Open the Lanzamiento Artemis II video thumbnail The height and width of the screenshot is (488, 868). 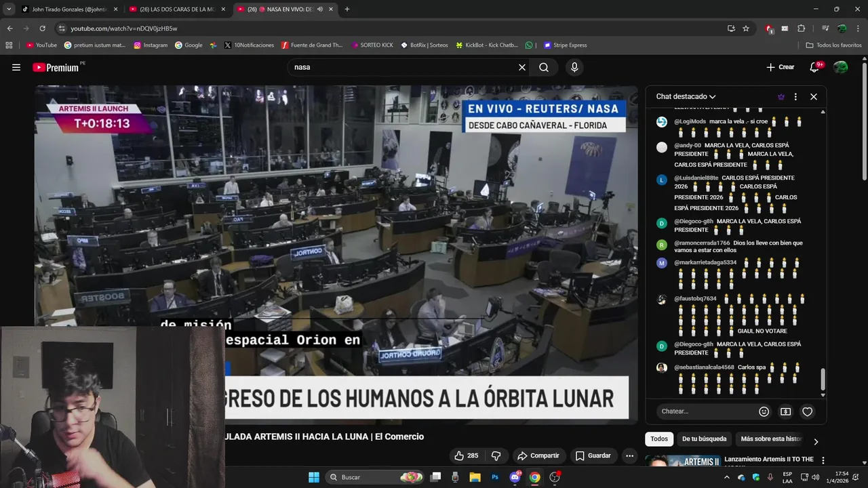(x=682, y=461)
